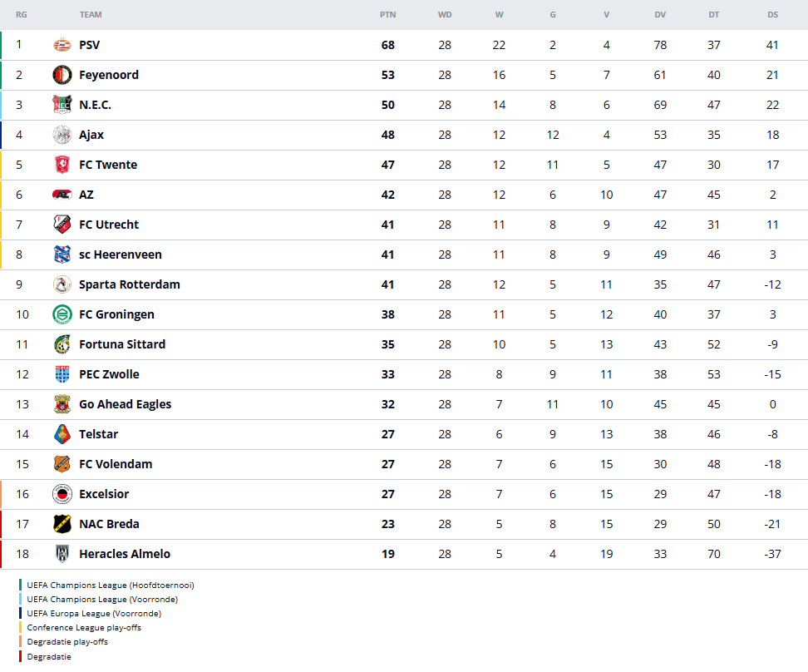Click the Telstar club crest
Image resolution: width=808 pixels, height=672 pixels.
[62, 434]
